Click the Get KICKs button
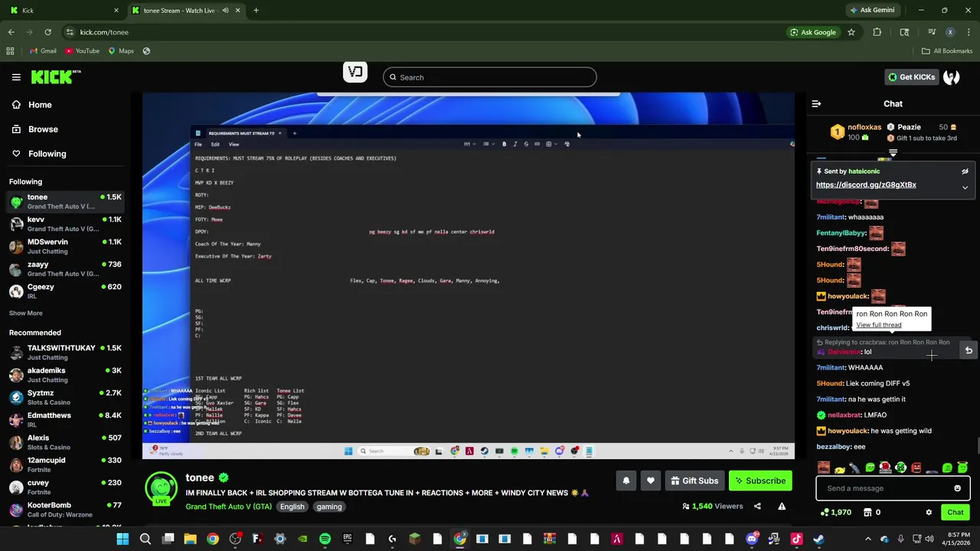This screenshot has width=980, height=551. point(911,77)
